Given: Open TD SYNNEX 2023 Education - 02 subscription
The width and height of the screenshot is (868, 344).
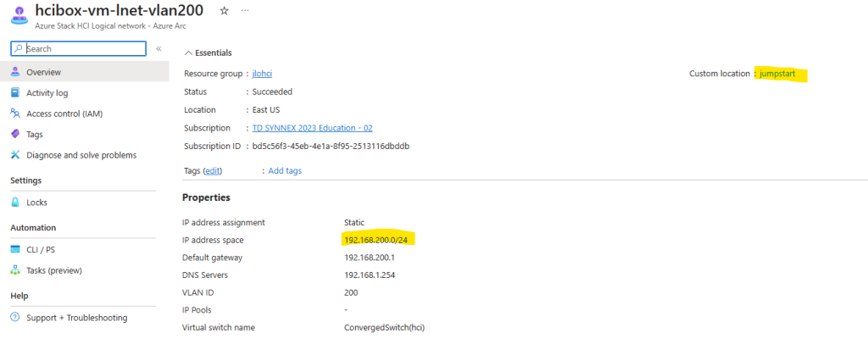Looking at the screenshot, I should coord(312,128).
